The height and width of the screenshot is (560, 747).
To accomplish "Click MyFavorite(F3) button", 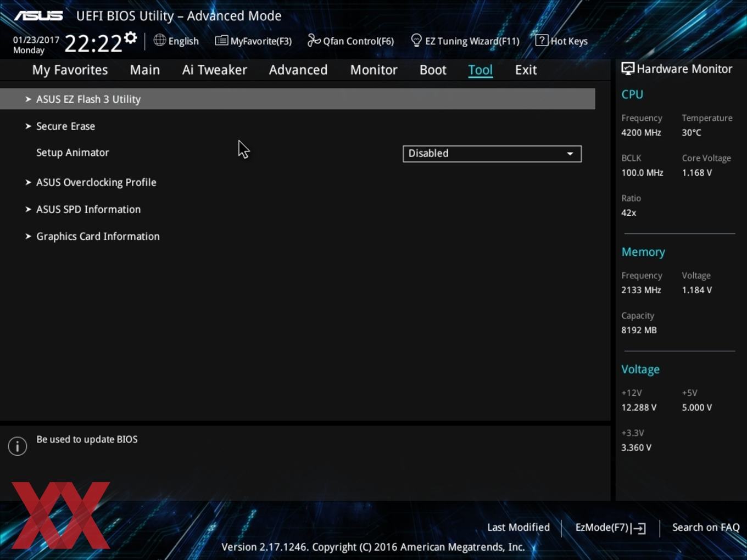I will pos(253,41).
